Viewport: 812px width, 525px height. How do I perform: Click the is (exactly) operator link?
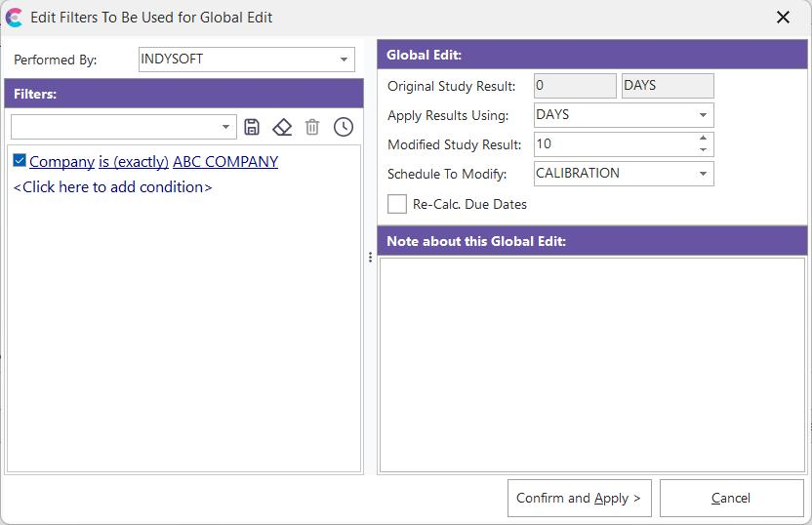[x=134, y=162]
